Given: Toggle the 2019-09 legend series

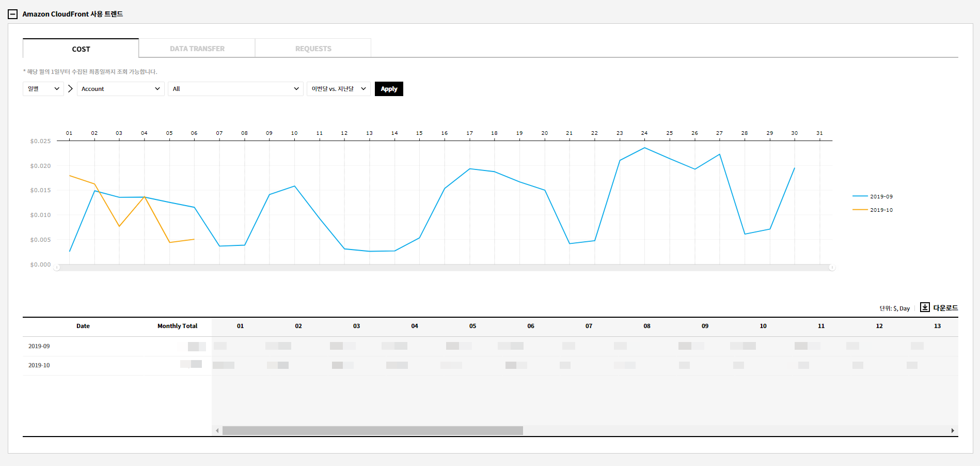Looking at the screenshot, I should (x=873, y=196).
